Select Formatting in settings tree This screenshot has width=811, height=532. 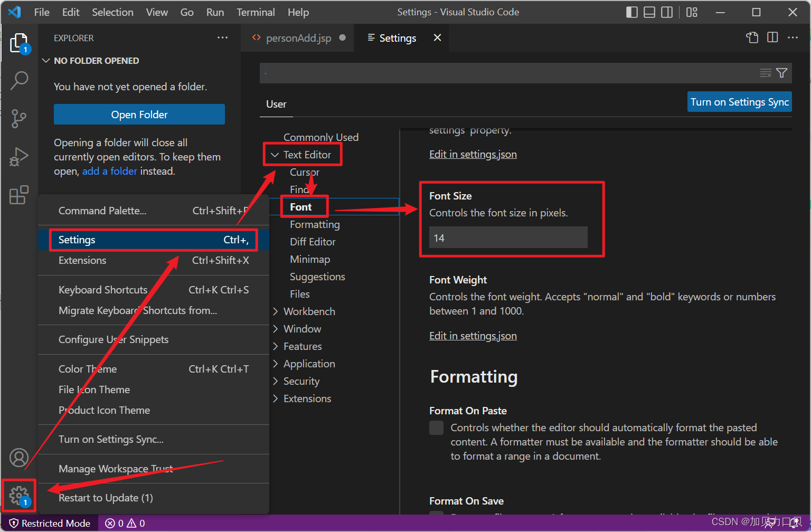315,224
